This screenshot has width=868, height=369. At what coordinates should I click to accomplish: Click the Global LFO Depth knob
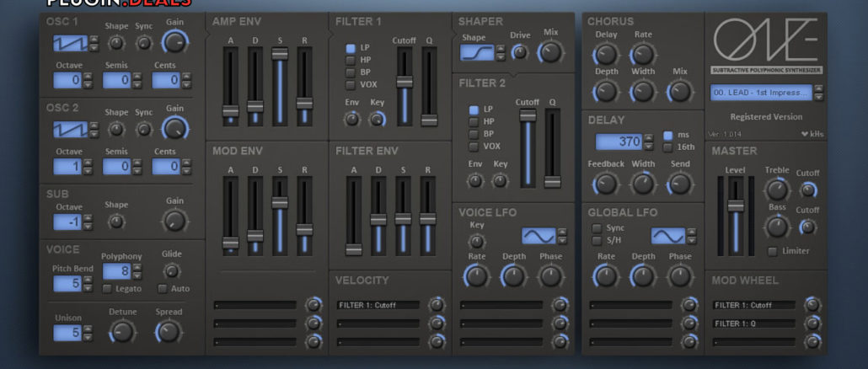643,275
